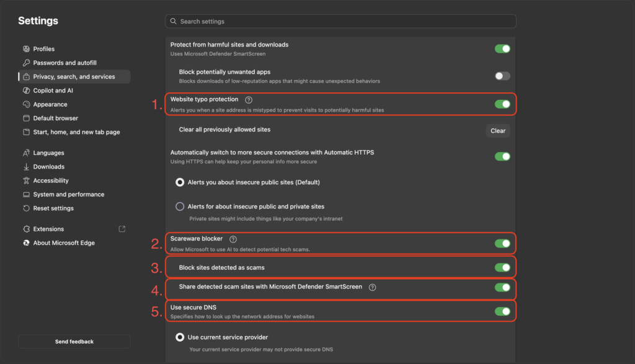The height and width of the screenshot is (364, 635).
Task: Click the Downloads arrow icon
Action: [26, 166]
